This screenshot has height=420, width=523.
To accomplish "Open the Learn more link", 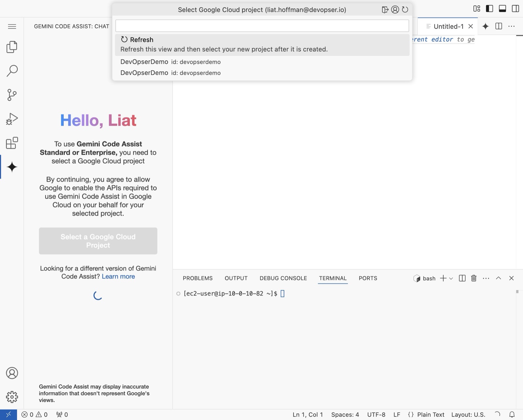I will click(x=118, y=277).
